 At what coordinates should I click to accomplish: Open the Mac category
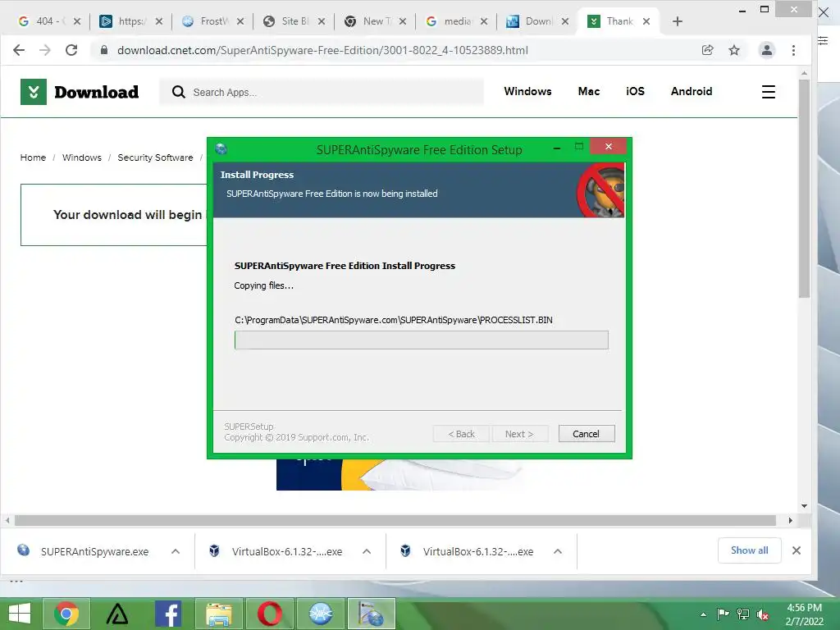tap(589, 92)
